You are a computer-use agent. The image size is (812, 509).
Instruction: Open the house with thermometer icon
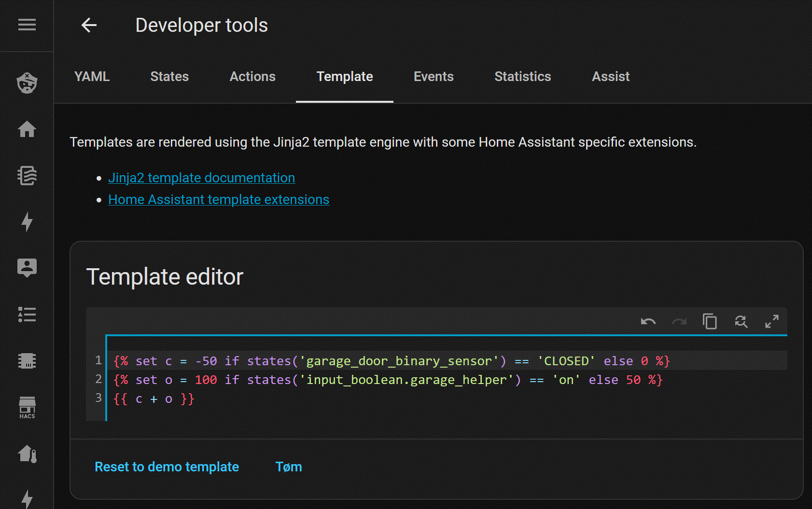pyautogui.click(x=27, y=454)
